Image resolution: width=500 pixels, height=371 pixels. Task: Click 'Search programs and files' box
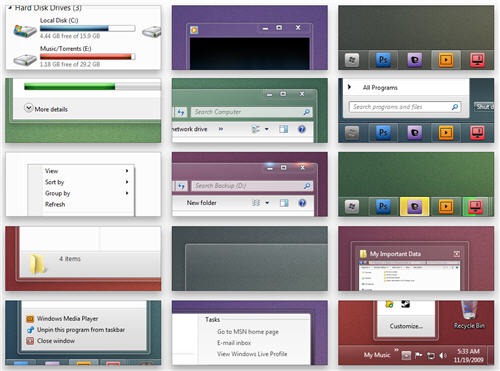tap(405, 107)
